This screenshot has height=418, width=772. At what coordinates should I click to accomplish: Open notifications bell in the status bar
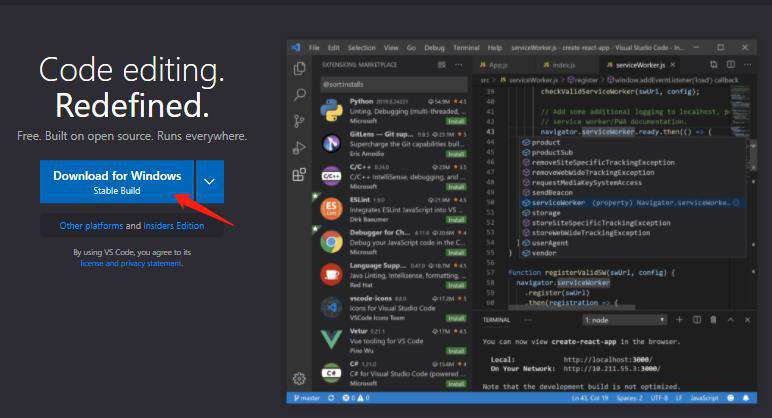coord(746,398)
